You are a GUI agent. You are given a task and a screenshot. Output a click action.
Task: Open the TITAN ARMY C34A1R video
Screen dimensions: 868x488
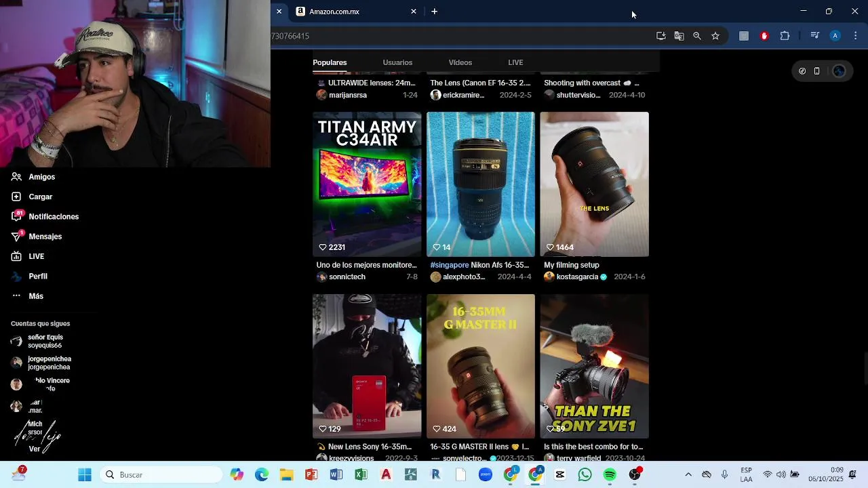[x=367, y=184]
